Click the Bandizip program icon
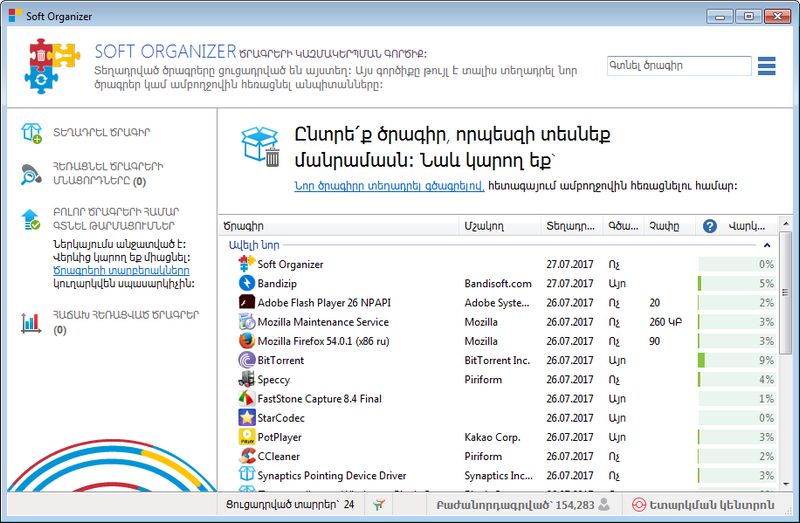The width and height of the screenshot is (800, 523). tap(247, 283)
